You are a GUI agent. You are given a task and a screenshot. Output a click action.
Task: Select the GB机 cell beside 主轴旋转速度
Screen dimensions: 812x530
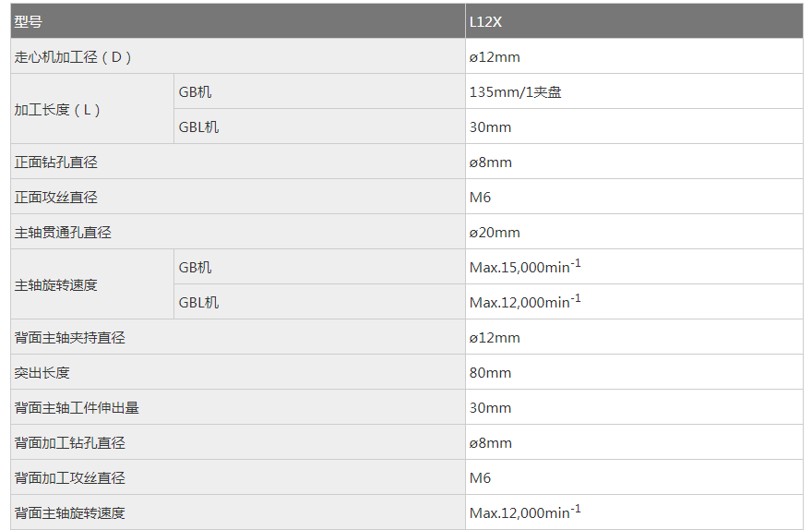click(x=195, y=267)
